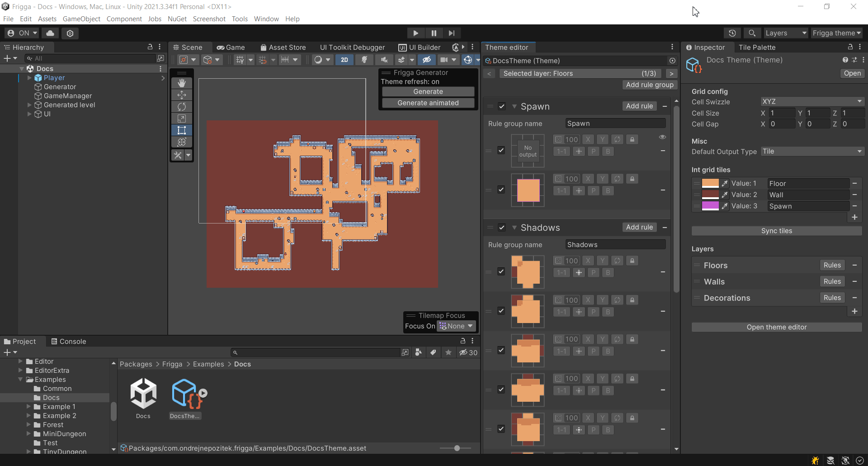
Task: Click search by type icon in Project
Action: coord(419,352)
